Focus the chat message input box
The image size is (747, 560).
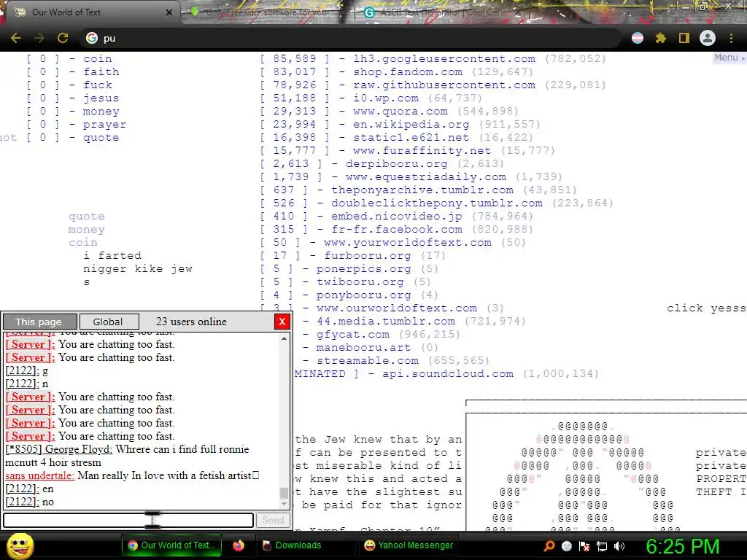pyautogui.click(x=128, y=520)
